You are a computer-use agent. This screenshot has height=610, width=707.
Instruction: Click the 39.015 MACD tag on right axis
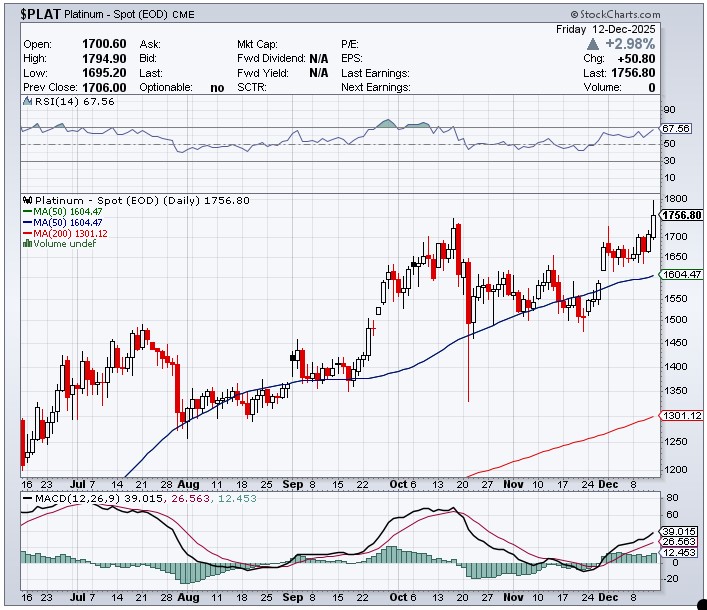click(677, 531)
